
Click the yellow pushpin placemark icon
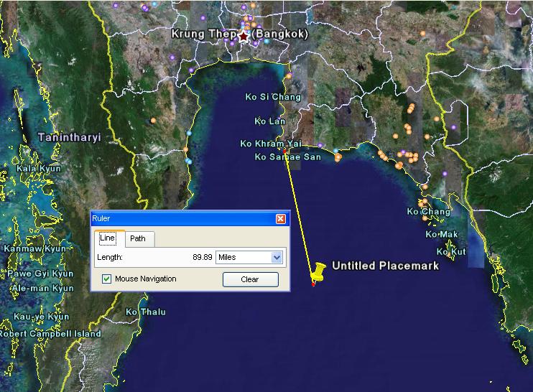pyautogui.click(x=318, y=271)
